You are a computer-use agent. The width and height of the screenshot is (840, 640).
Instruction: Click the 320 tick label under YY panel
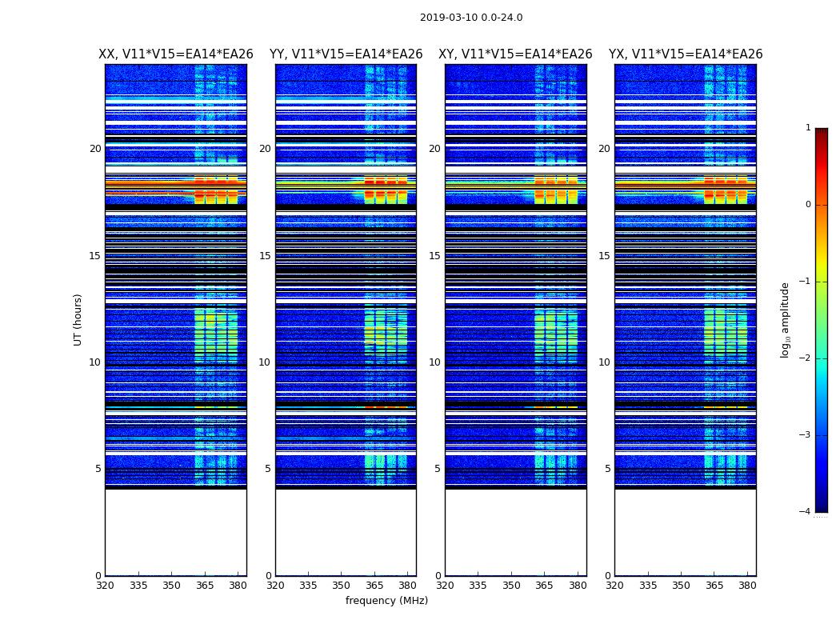275,585
